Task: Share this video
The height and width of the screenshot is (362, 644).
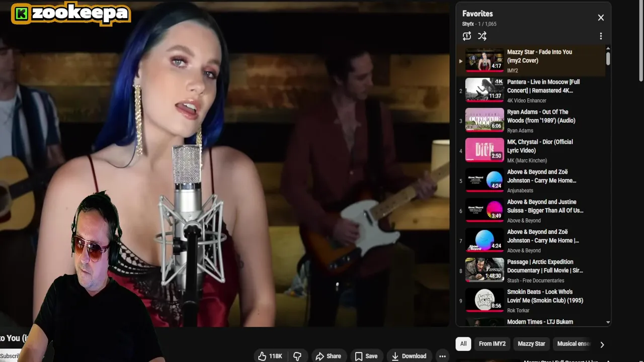Action: click(x=328, y=356)
